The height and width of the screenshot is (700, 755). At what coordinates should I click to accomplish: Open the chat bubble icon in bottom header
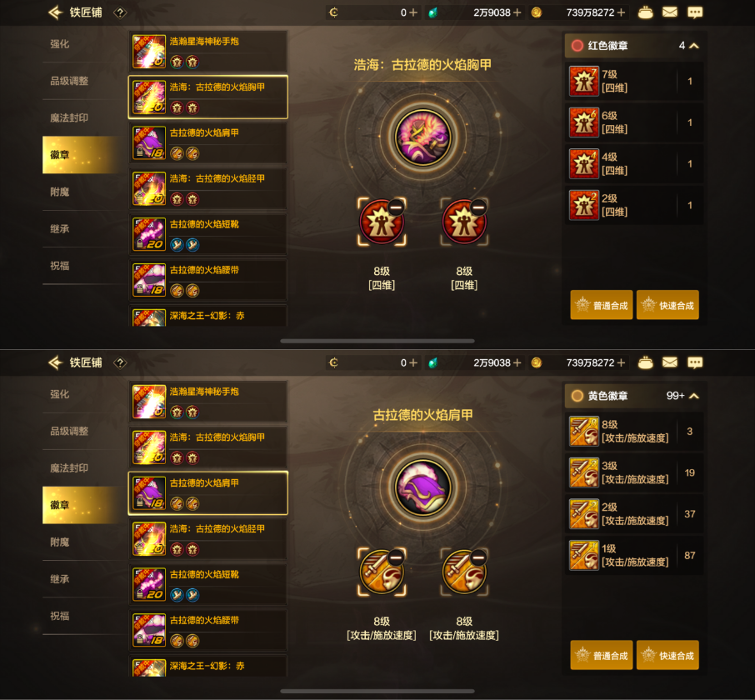[x=695, y=362]
